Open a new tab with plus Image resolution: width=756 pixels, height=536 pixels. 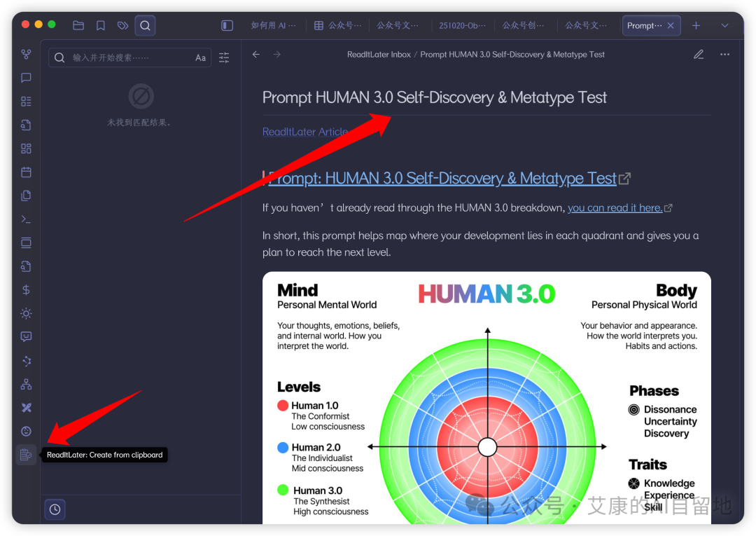[x=696, y=25]
